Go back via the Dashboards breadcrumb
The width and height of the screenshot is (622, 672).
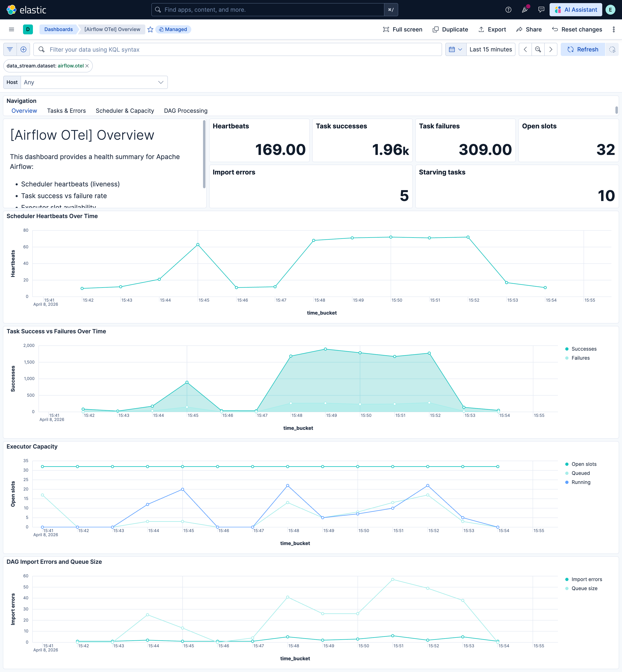pos(58,29)
